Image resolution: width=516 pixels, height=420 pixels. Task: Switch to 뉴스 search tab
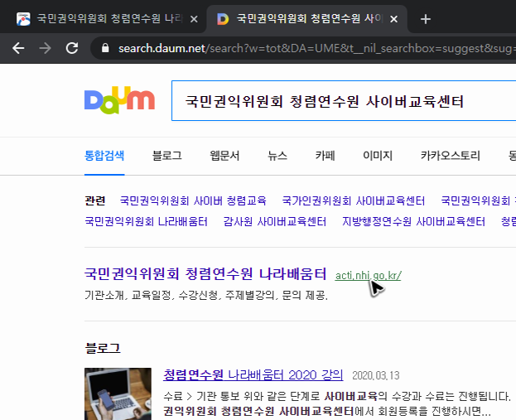tap(277, 156)
